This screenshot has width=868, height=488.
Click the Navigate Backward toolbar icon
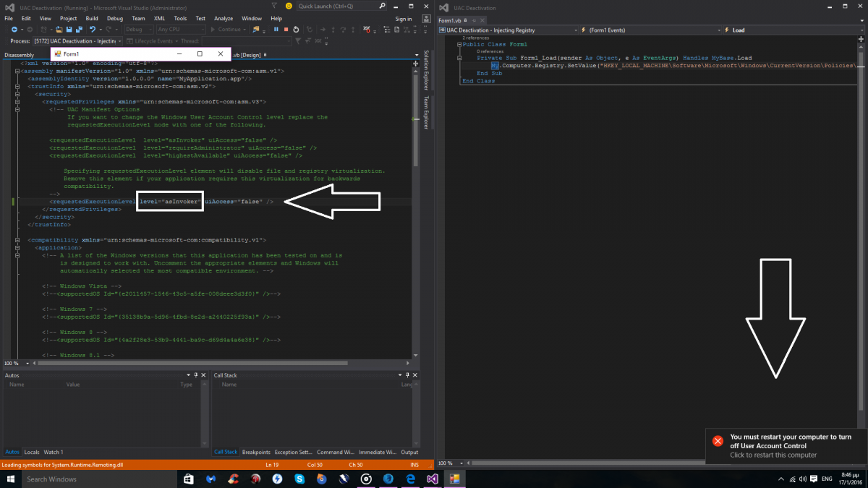[14, 30]
